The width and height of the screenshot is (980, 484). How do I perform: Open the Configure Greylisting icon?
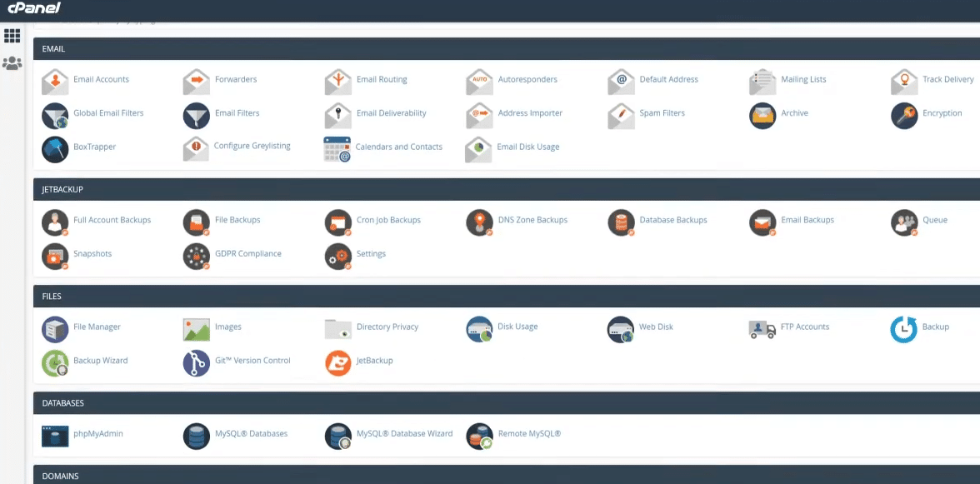pos(196,149)
